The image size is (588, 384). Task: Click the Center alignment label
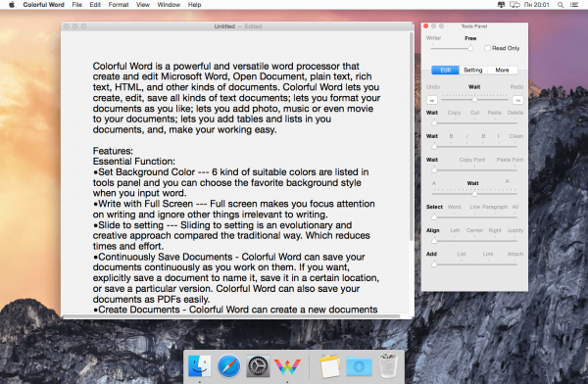pyautogui.click(x=474, y=230)
